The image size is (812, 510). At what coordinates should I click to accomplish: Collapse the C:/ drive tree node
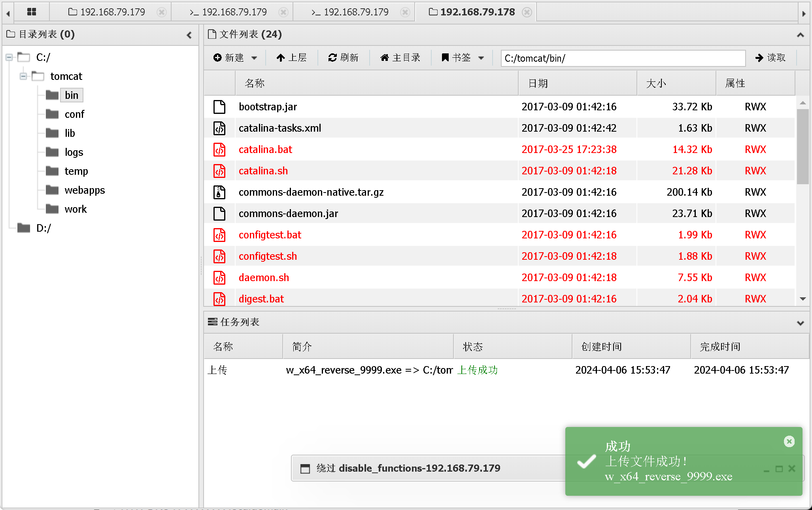[9, 58]
